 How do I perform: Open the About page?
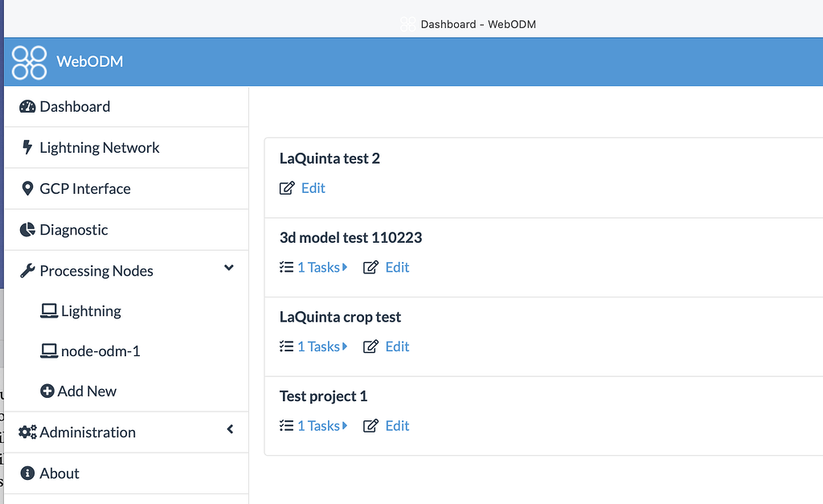pos(59,473)
